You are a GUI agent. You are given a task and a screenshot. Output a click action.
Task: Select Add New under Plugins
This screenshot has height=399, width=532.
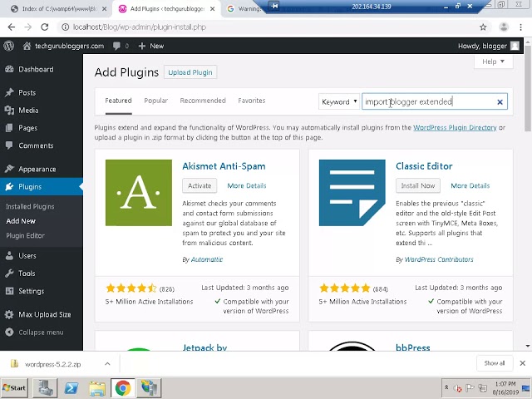point(21,221)
